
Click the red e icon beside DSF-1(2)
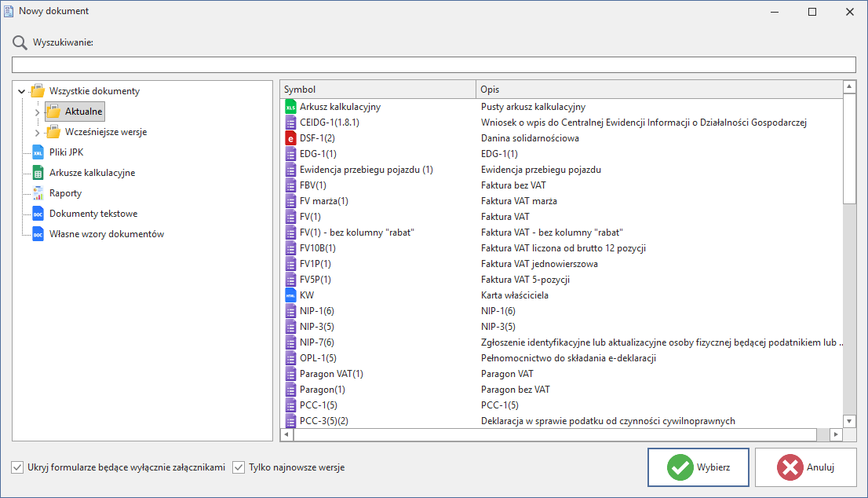point(290,138)
